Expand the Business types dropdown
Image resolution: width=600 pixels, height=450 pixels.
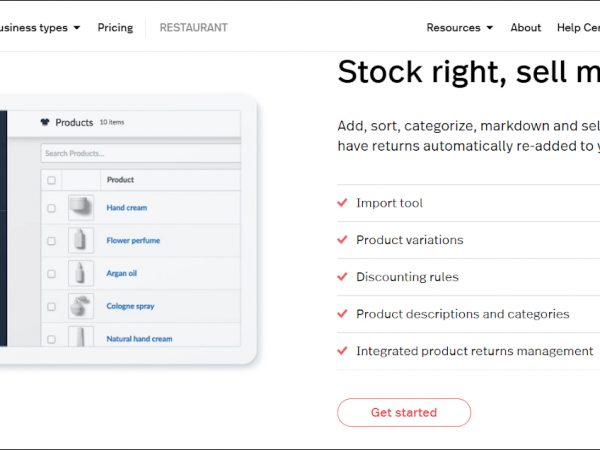tap(40, 28)
